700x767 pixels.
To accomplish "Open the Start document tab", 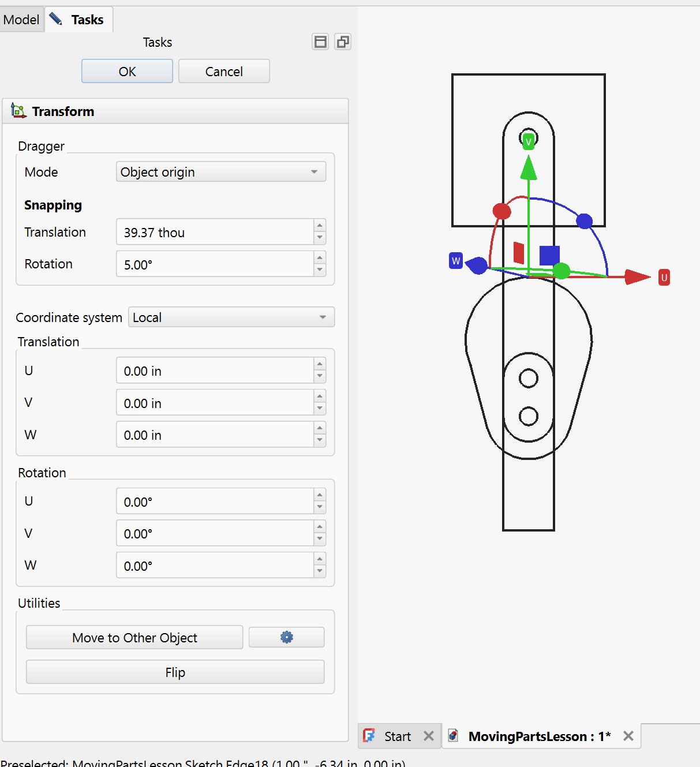I will point(398,736).
